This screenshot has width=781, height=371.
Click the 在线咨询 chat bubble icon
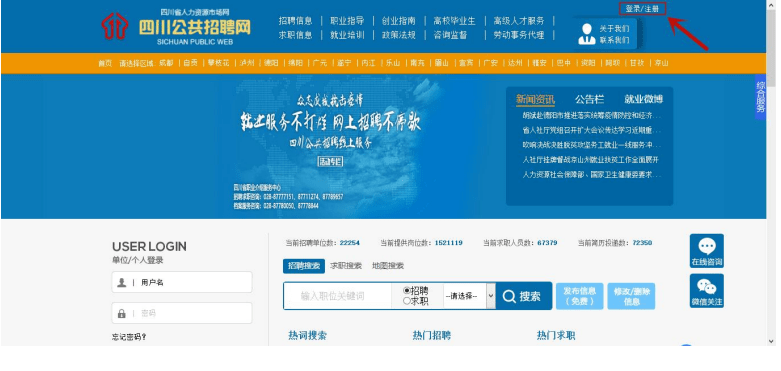point(707,247)
